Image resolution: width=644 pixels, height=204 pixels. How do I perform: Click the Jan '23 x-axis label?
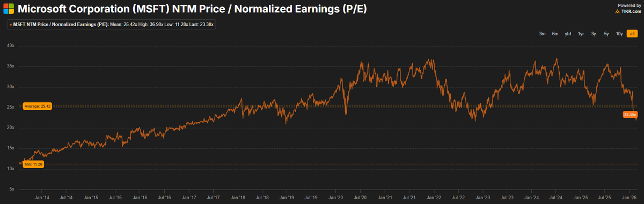(x=484, y=198)
